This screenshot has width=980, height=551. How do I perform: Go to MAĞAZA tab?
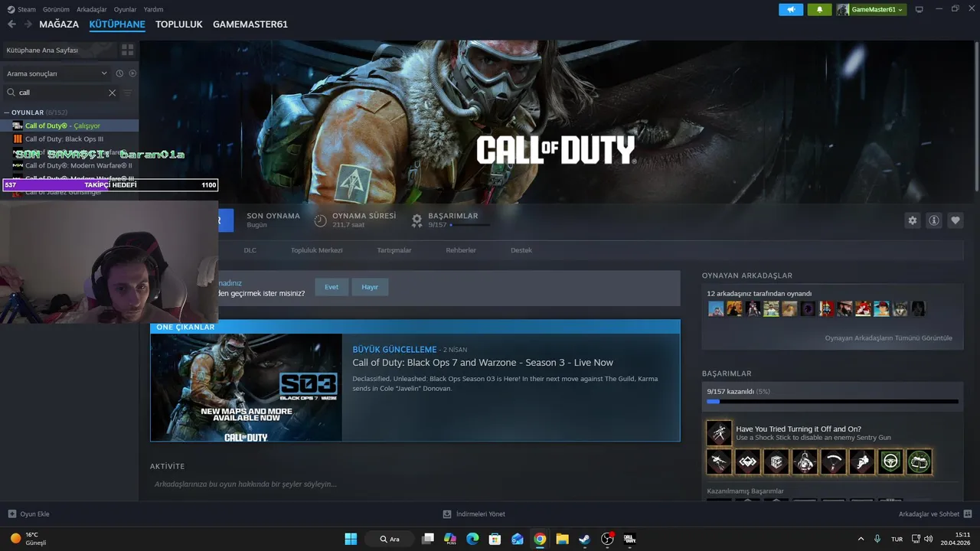(59, 24)
